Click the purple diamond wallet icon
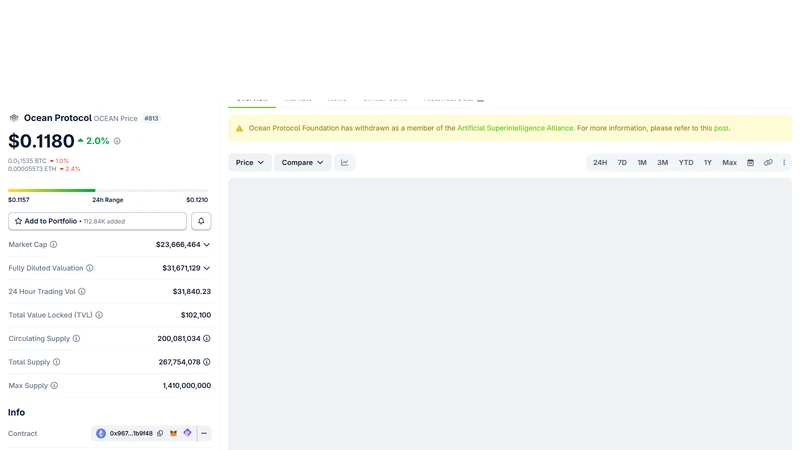The height and width of the screenshot is (450, 800). tap(187, 433)
